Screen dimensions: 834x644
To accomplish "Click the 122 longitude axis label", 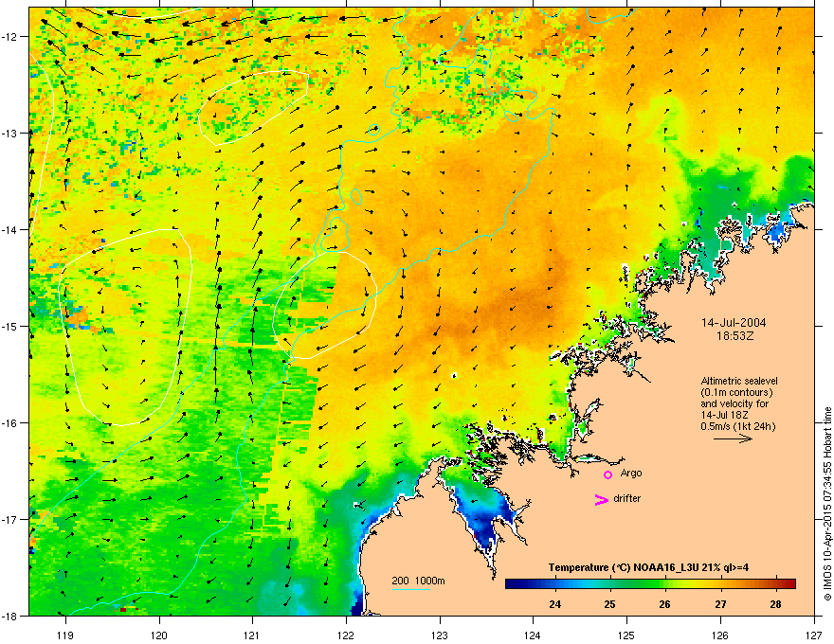I will click(x=346, y=635).
